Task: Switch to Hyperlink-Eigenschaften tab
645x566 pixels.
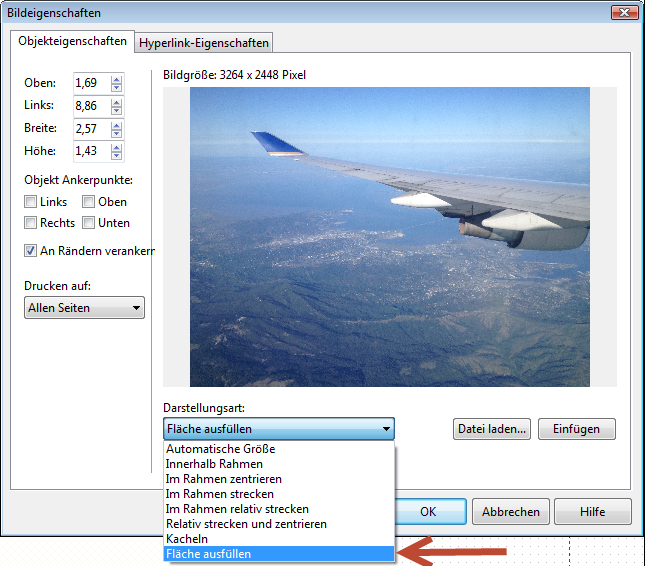Action: [204, 43]
